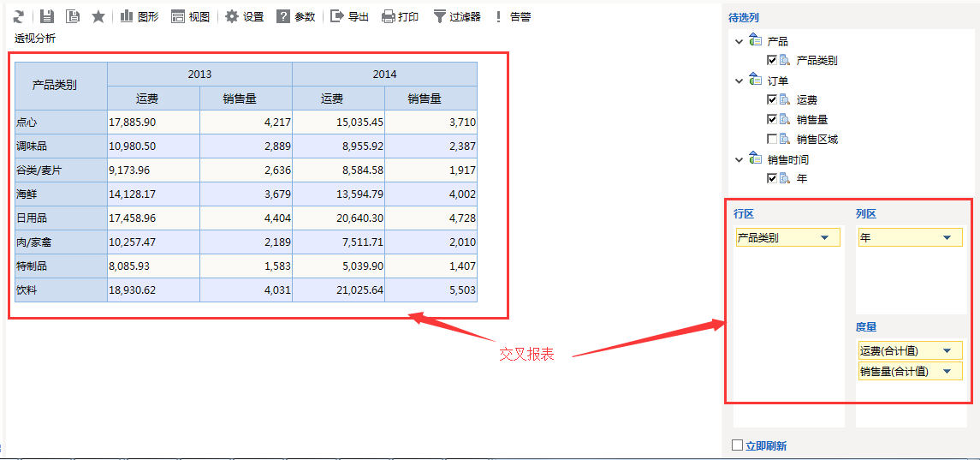980x460 pixels.
Task: Click the 海鲜 row label
Action: click(x=62, y=194)
